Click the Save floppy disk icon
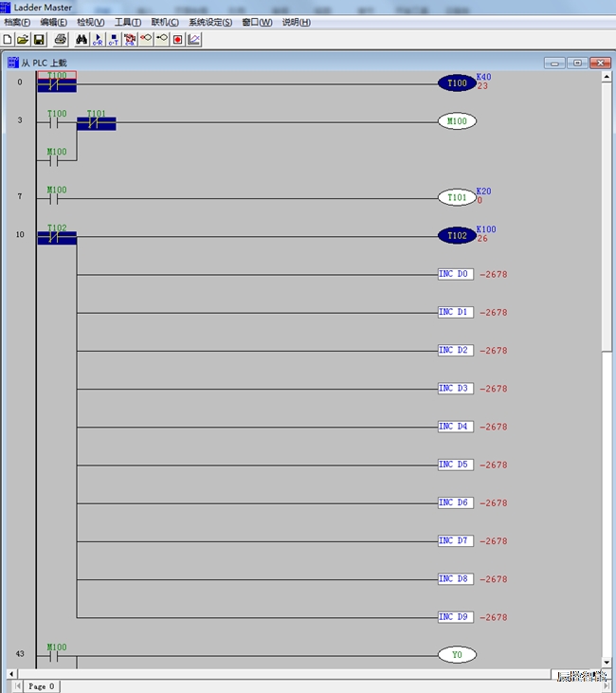The image size is (616, 693). click(39, 40)
